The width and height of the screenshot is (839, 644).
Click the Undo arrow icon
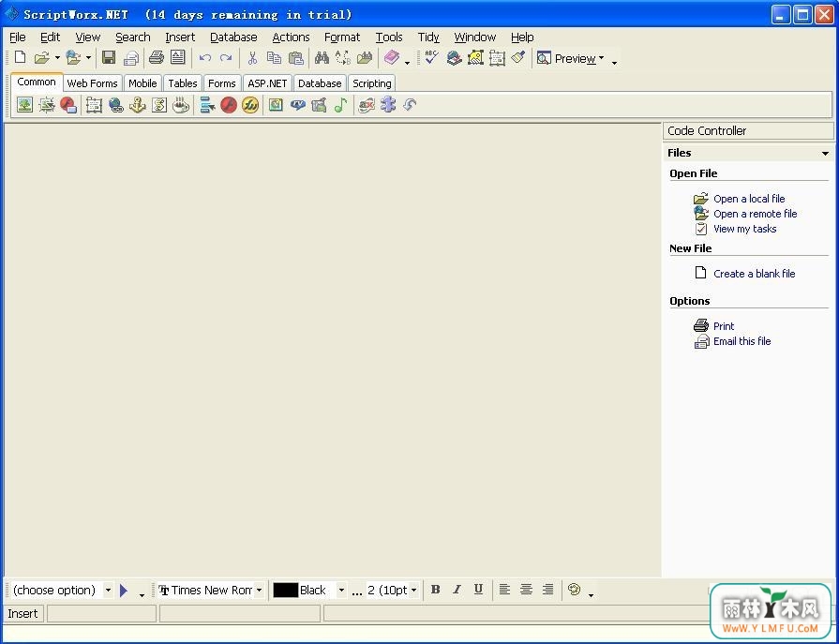coord(205,58)
